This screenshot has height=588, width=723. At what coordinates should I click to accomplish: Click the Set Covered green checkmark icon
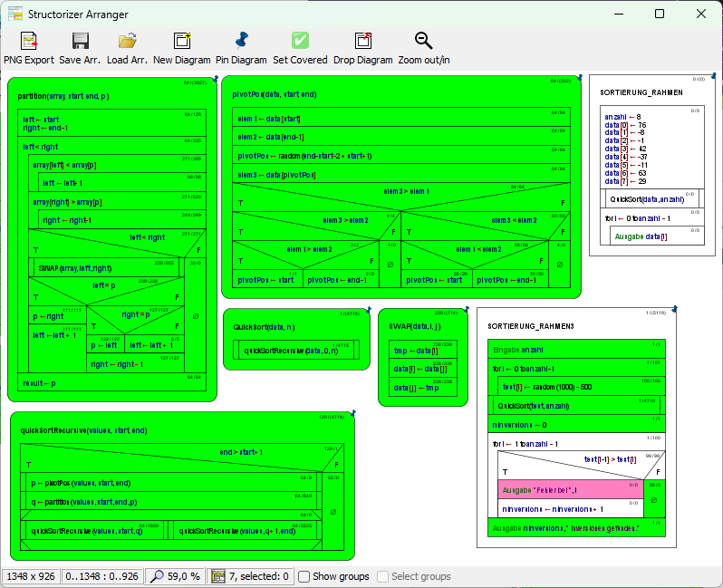pos(300,41)
